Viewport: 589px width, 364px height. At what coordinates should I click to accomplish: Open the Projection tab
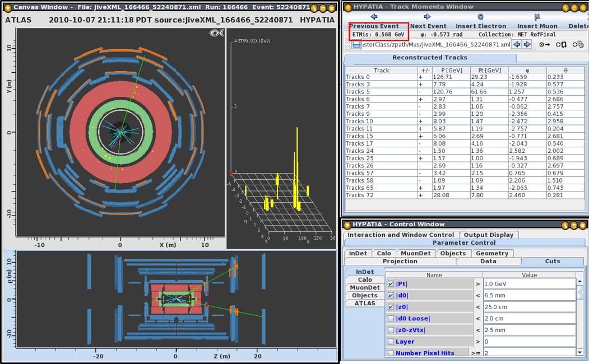click(400, 261)
